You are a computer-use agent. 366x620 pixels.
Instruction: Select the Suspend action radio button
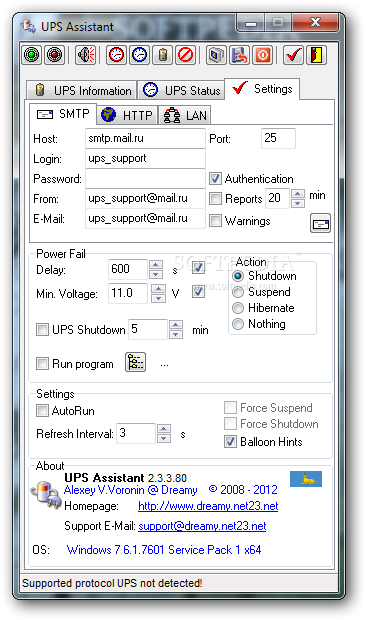click(238, 292)
